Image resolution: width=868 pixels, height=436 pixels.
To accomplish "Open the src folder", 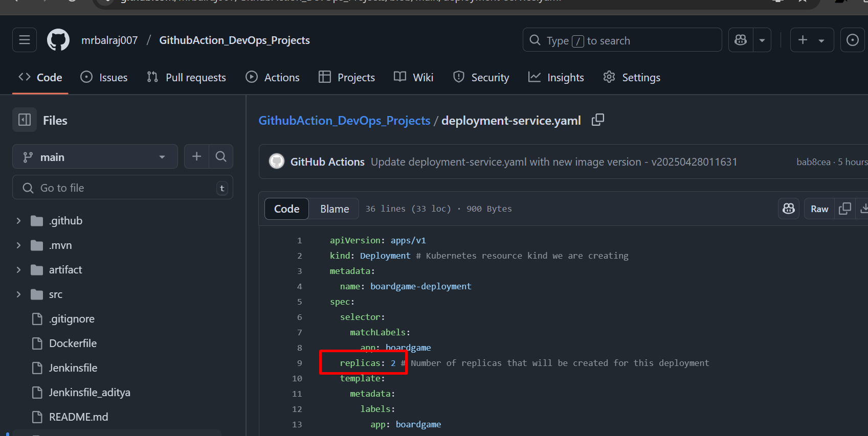I will (x=56, y=294).
